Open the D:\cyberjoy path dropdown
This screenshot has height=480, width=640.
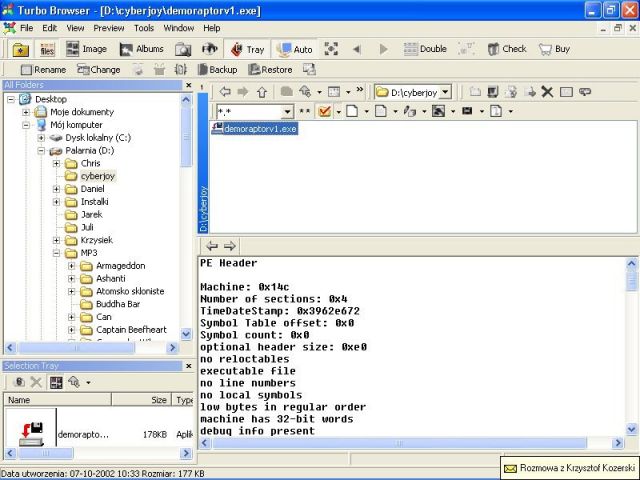[446, 92]
